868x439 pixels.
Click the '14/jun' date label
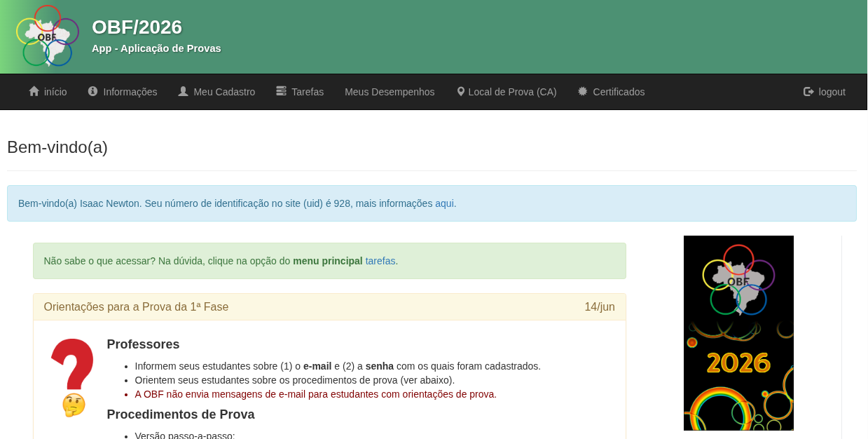pyautogui.click(x=600, y=306)
